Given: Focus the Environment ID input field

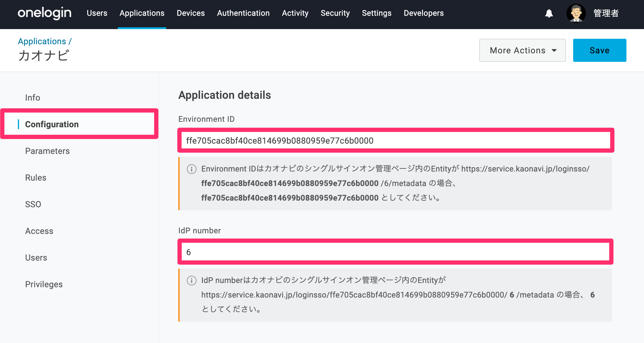Looking at the screenshot, I should [396, 141].
